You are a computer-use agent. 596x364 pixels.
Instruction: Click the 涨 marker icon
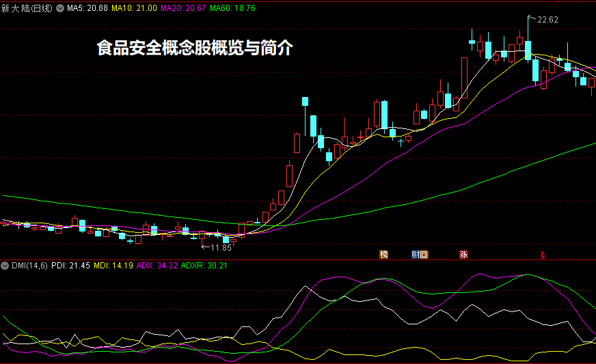pyautogui.click(x=463, y=255)
